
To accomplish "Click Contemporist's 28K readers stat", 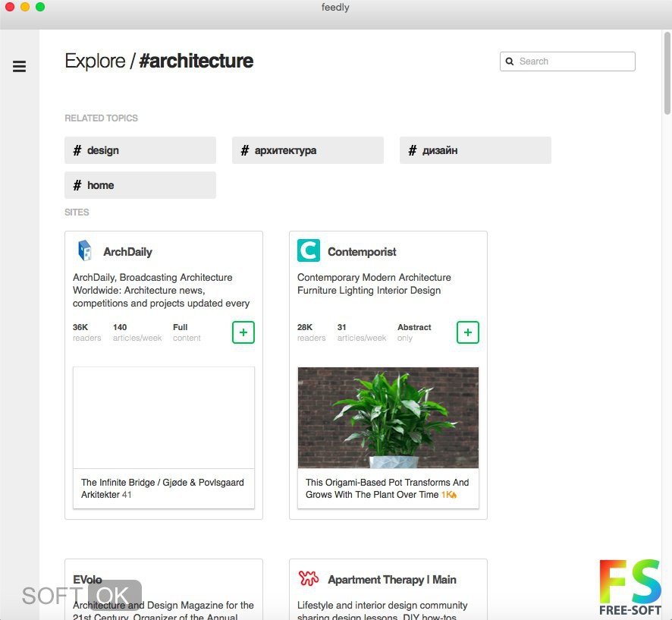I will (x=312, y=332).
